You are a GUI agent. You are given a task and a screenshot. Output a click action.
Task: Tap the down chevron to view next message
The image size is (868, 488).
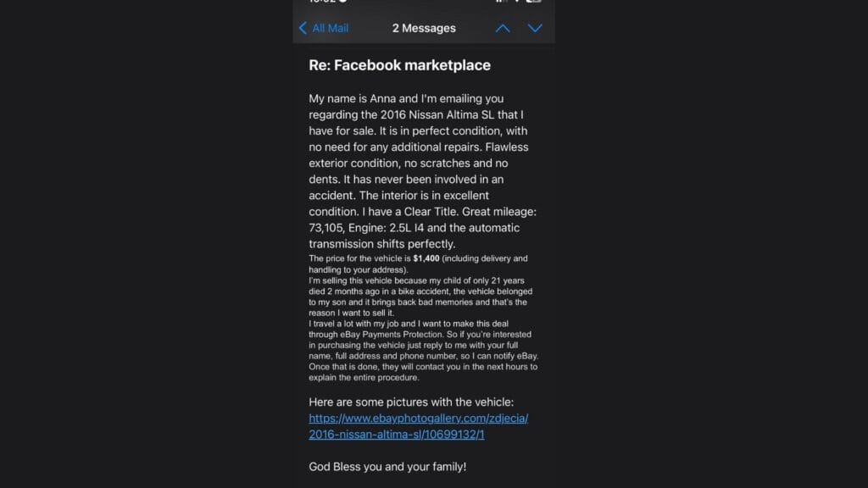coord(535,28)
